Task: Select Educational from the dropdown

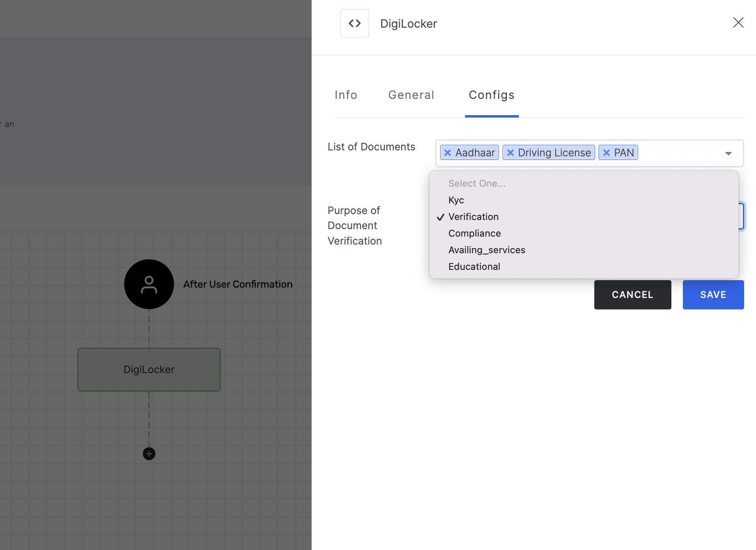Action: point(584,267)
